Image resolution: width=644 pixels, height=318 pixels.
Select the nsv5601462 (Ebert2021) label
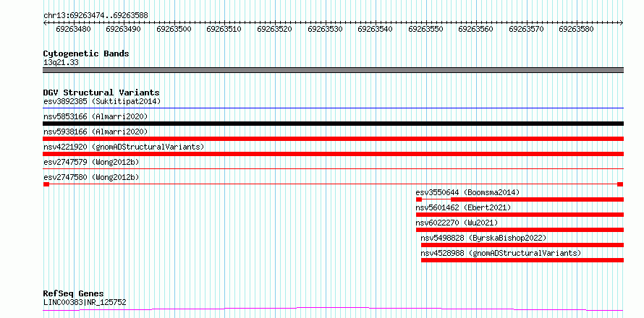point(463,207)
